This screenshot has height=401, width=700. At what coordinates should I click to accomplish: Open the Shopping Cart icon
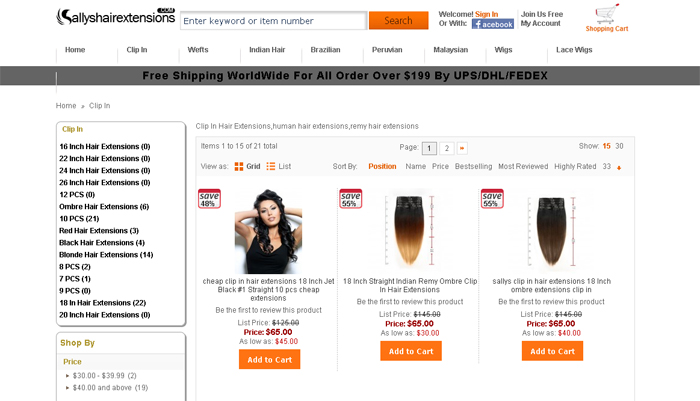point(607,14)
